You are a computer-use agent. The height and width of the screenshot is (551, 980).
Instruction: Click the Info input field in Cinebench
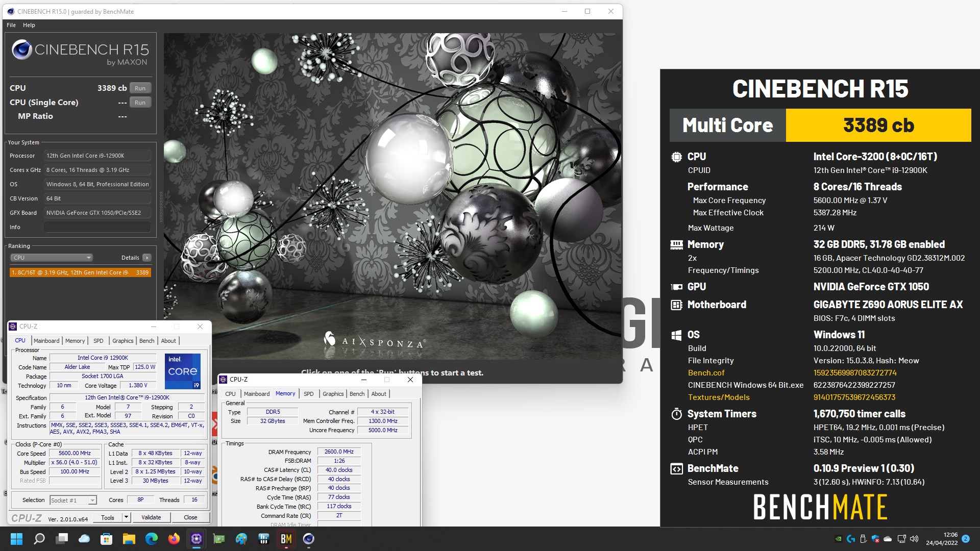click(97, 227)
